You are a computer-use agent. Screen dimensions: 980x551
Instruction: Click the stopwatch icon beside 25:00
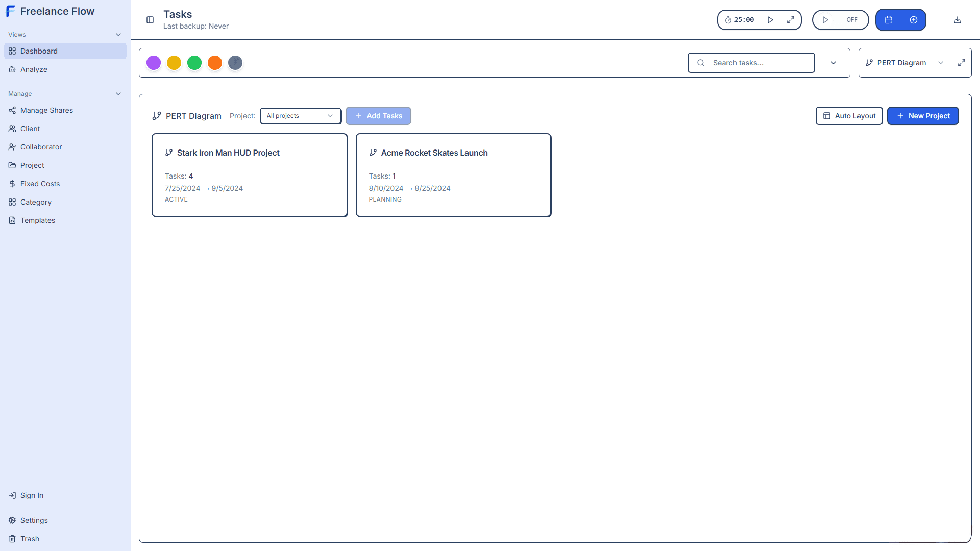click(728, 20)
